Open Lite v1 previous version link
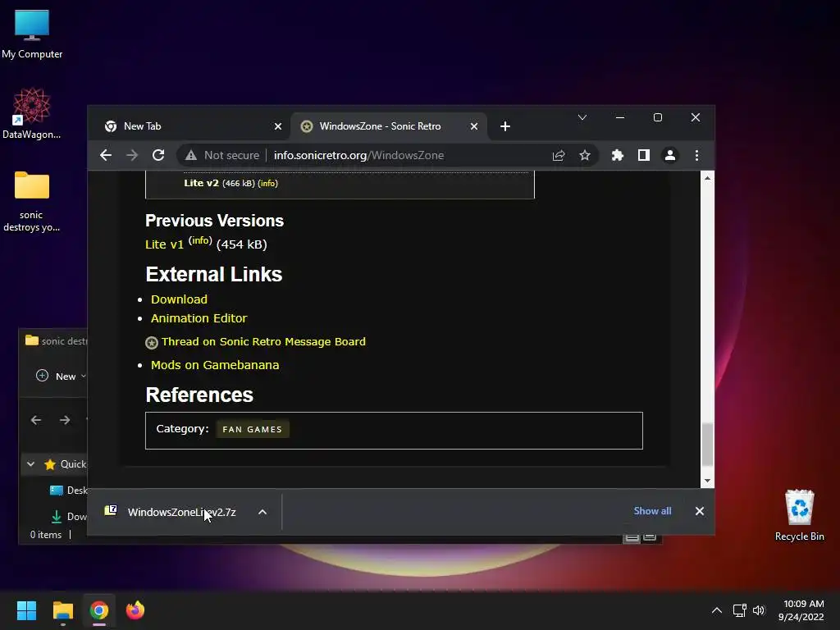Image resolution: width=840 pixels, height=630 pixels. [x=164, y=244]
